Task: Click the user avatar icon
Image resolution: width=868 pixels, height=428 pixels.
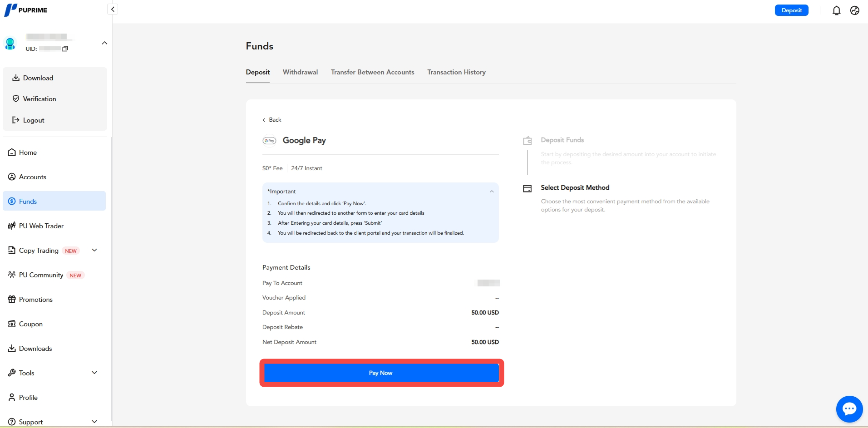Action: pyautogui.click(x=10, y=43)
